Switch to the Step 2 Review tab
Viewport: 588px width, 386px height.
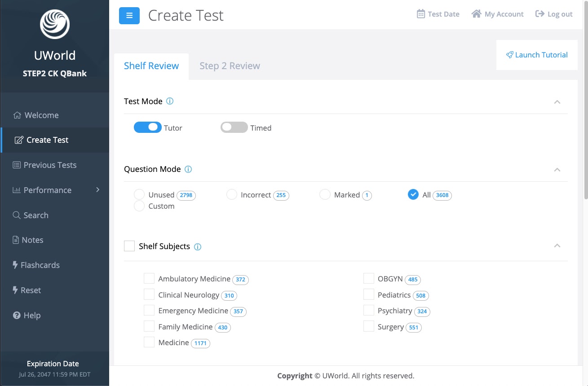(230, 66)
